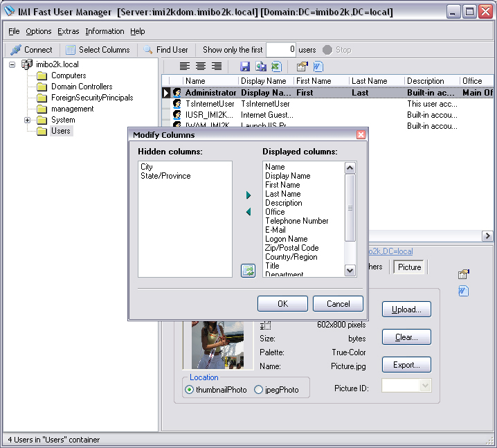Expand the System folder node

click(x=27, y=120)
